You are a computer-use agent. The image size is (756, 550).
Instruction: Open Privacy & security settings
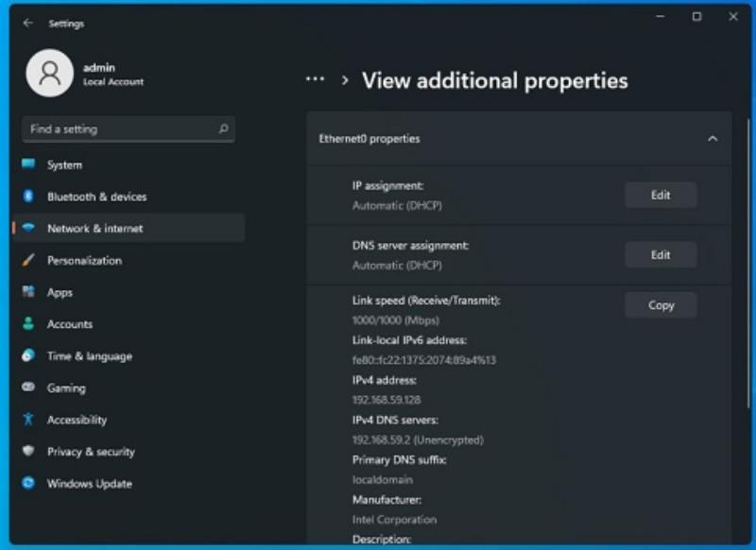click(129, 451)
